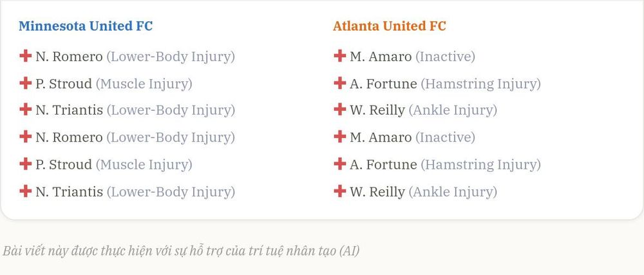Click the first W. Reilly player name
This screenshot has height=275, width=644.
(x=377, y=110)
